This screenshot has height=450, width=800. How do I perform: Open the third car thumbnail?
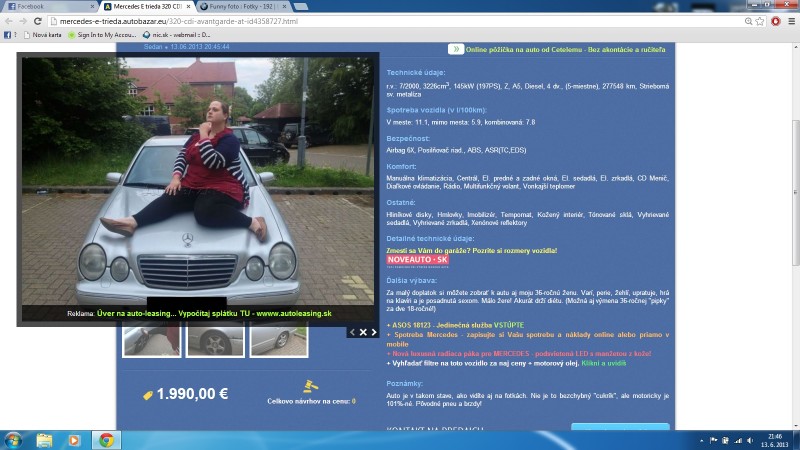[279, 341]
